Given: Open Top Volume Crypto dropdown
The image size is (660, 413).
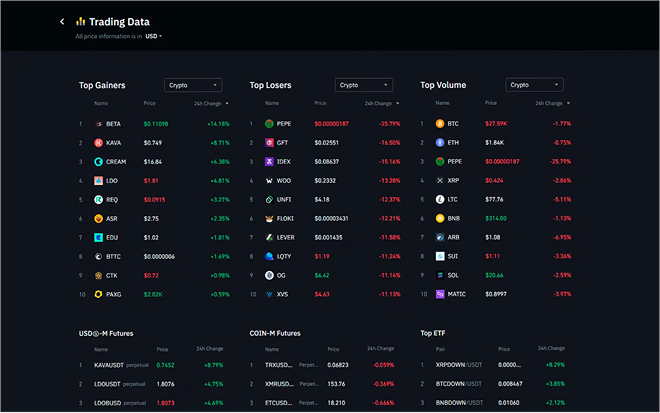Looking at the screenshot, I should (x=534, y=85).
